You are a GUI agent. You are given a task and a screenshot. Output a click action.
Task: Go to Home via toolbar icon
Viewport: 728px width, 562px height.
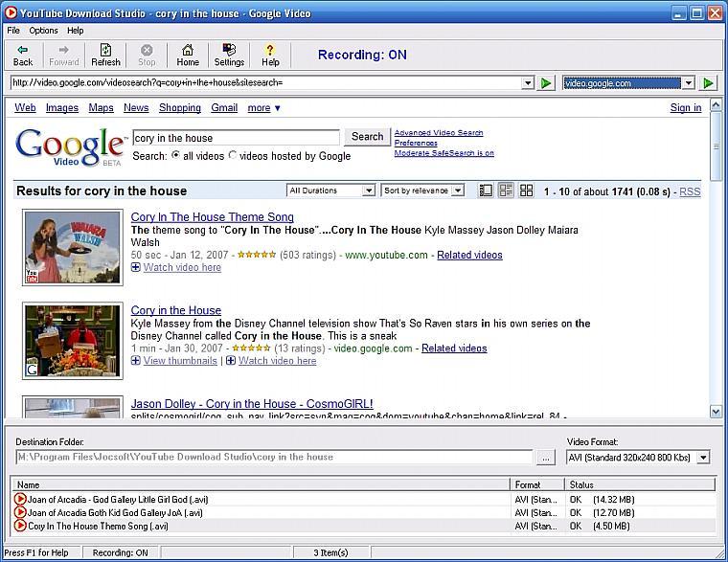tap(188, 51)
